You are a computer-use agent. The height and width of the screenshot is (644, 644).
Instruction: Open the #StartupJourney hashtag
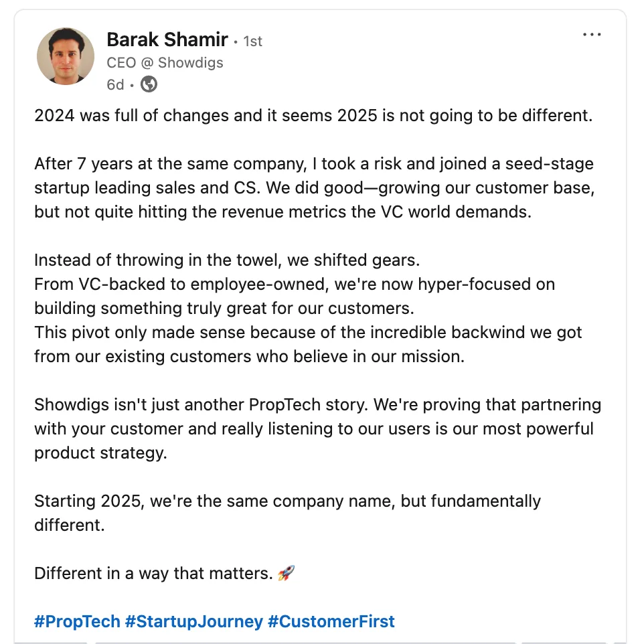(194, 621)
